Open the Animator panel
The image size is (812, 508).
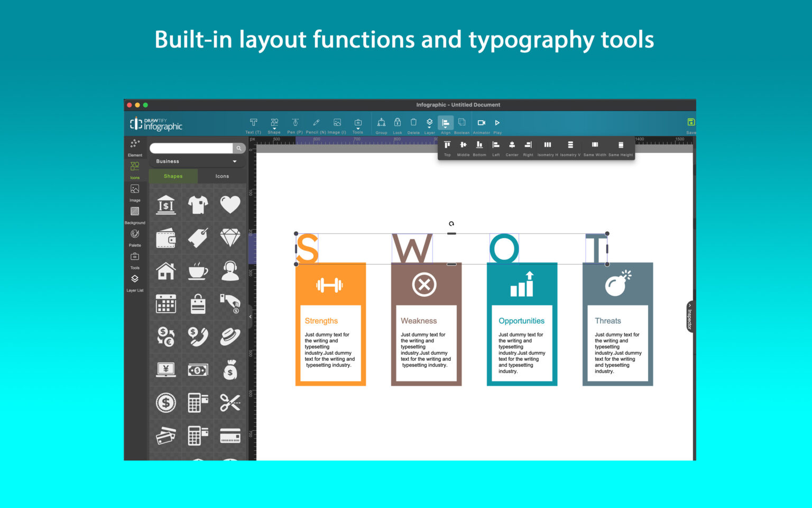tap(481, 123)
